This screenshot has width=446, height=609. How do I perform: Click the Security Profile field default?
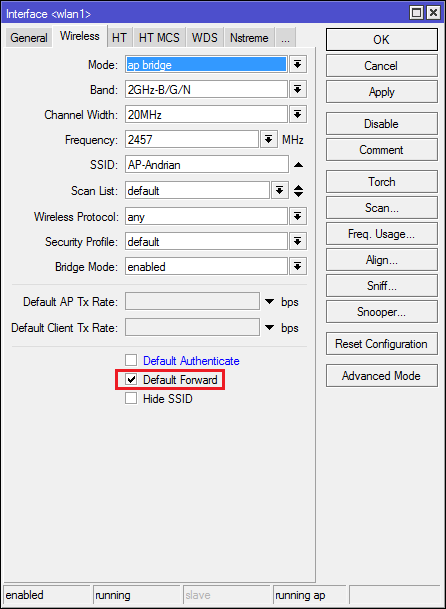coord(206,242)
